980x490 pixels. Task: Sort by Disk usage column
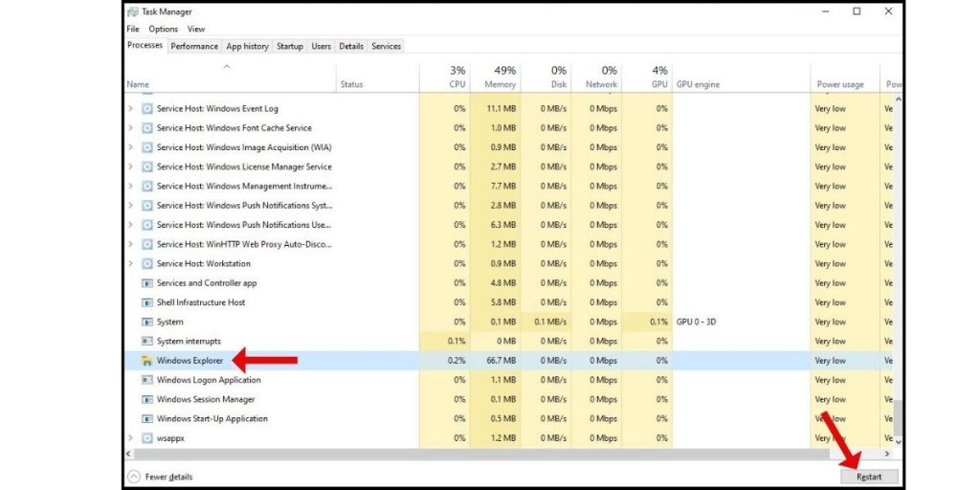(546, 78)
